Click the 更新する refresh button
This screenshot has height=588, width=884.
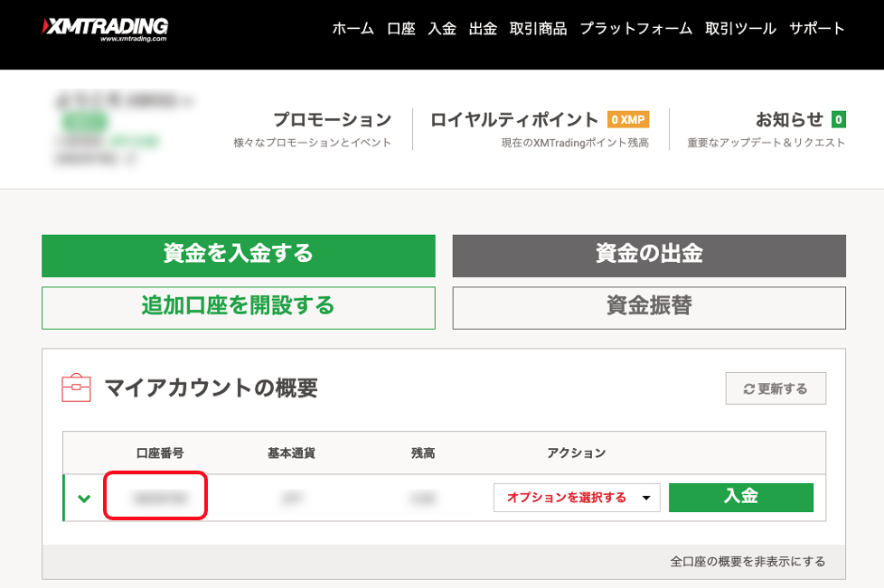coord(776,388)
